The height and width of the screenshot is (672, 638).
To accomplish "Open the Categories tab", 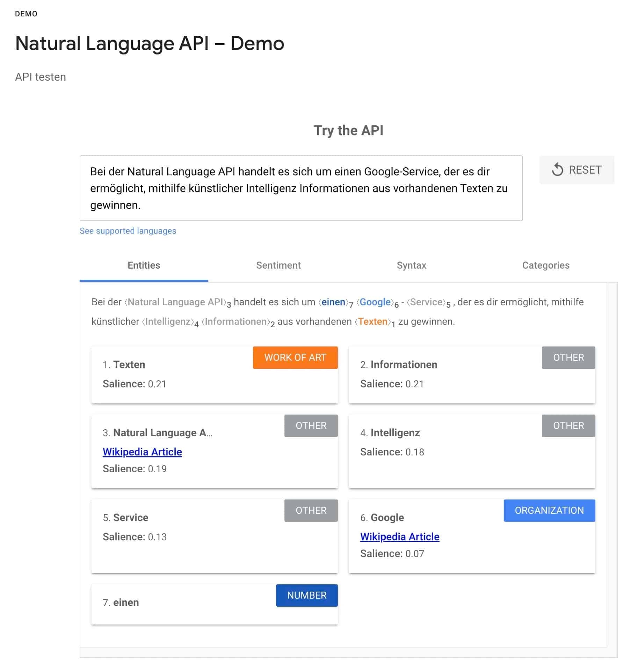I will [x=545, y=265].
